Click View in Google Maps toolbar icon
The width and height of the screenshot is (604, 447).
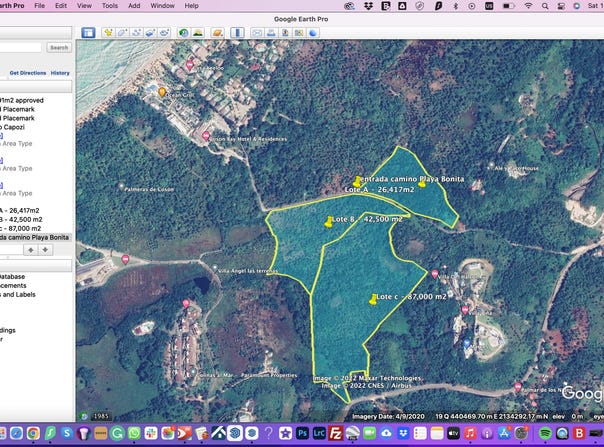pos(299,33)
